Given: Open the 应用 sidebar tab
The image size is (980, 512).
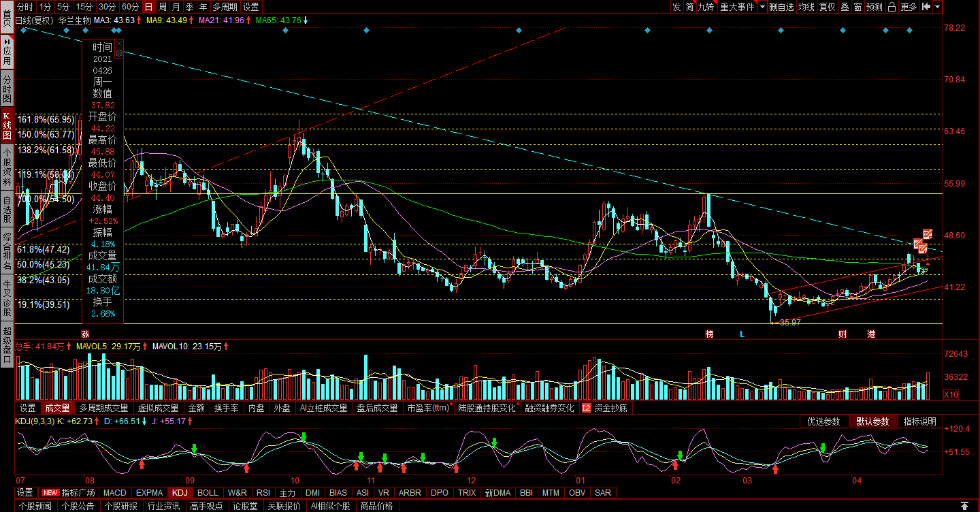Looking at the screenshot, I should coord(7,50).
